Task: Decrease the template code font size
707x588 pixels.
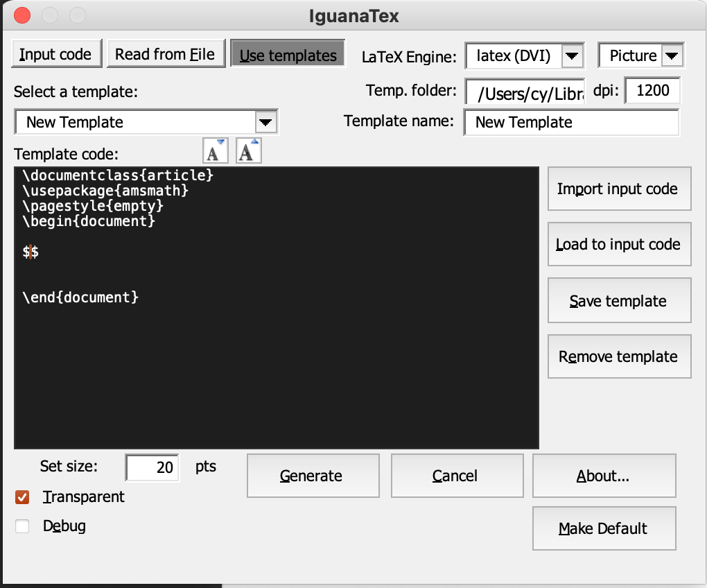Action: [x=215, y=150]
